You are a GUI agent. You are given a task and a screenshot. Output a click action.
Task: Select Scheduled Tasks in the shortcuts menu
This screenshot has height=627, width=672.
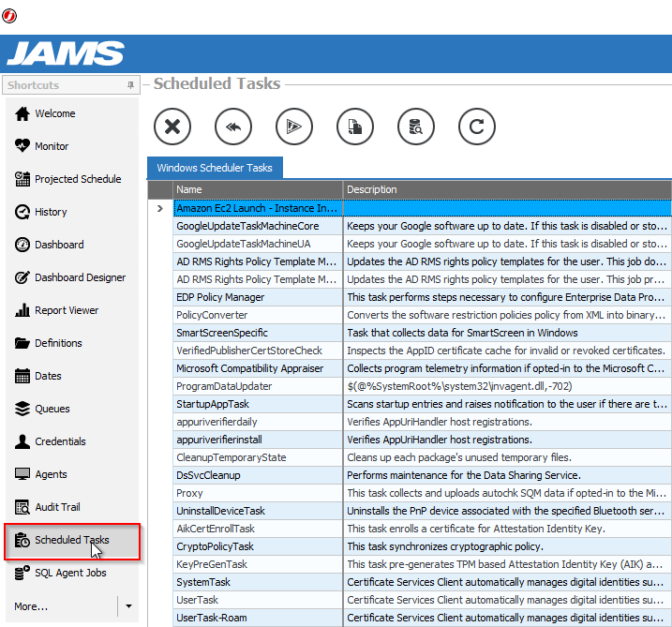click(72, 541)
